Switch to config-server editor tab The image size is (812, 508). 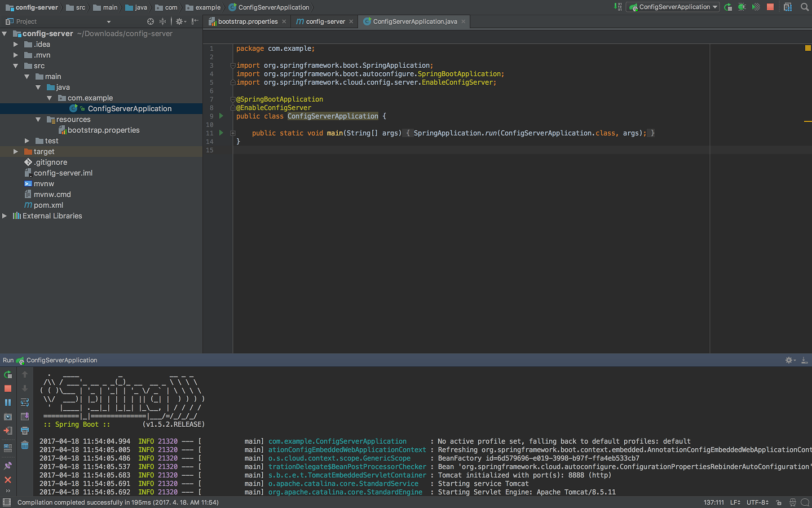point(325,21)
